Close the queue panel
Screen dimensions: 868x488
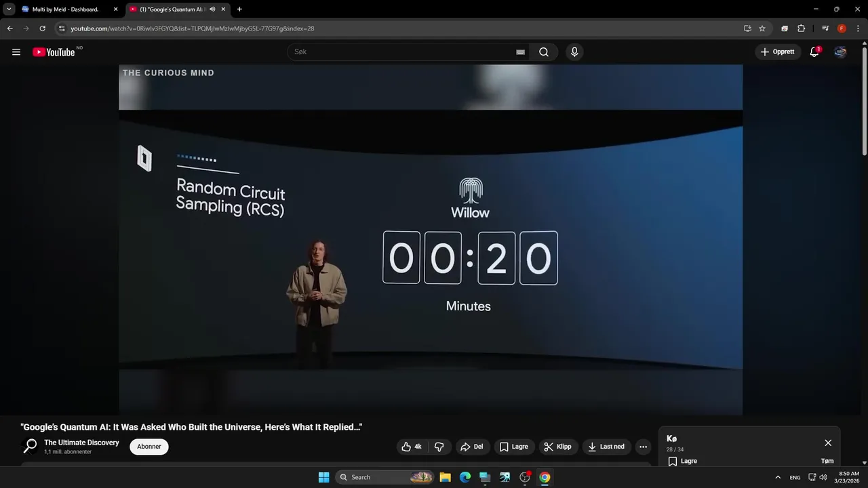[x=828, y=443]
